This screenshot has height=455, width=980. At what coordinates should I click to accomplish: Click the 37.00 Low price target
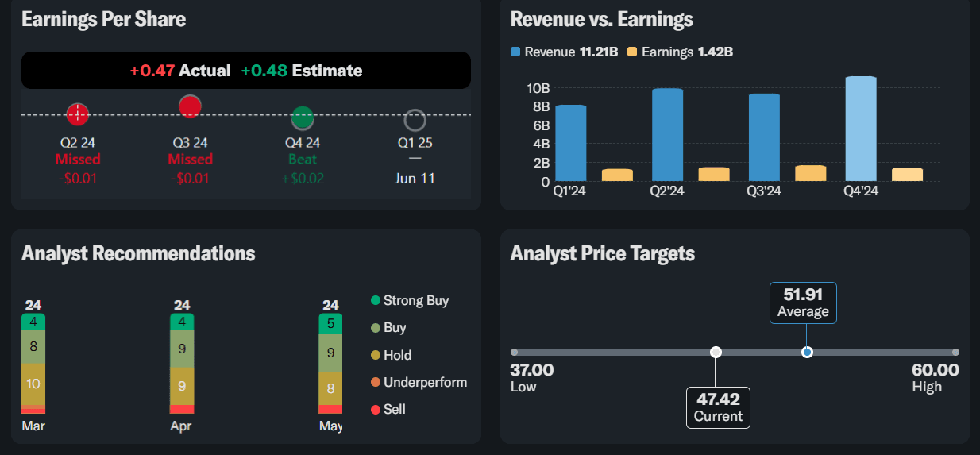[532, 370]
